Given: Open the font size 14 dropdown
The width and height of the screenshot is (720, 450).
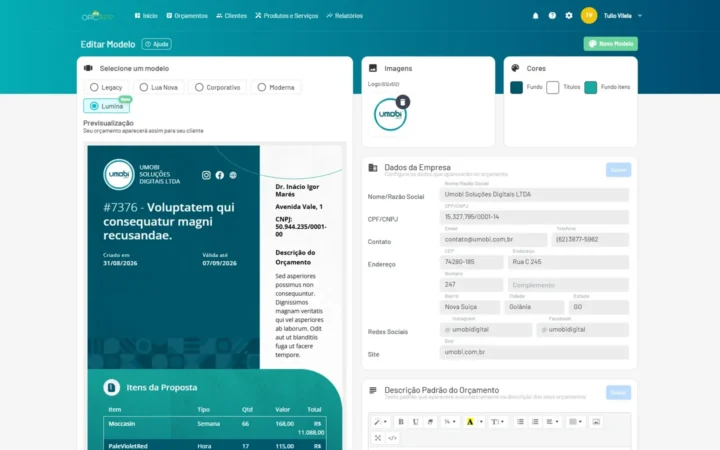Looking at the screenshot, I should 450,422.
